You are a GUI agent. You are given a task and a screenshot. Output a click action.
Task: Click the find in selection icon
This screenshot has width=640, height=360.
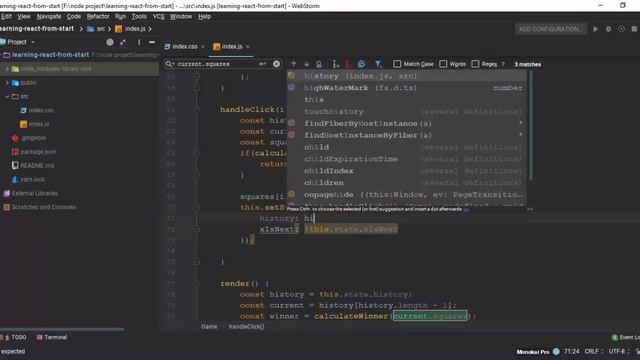click(x=319, y=64)
